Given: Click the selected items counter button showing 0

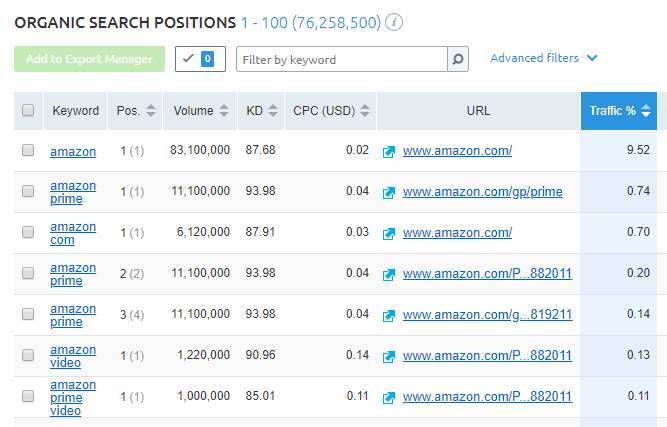Looking at the screenshot, I should [x=200, y=59].
